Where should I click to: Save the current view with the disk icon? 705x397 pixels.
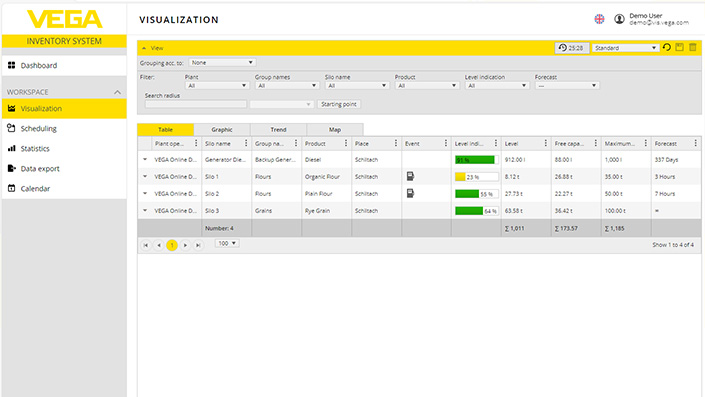coord(680,47)
